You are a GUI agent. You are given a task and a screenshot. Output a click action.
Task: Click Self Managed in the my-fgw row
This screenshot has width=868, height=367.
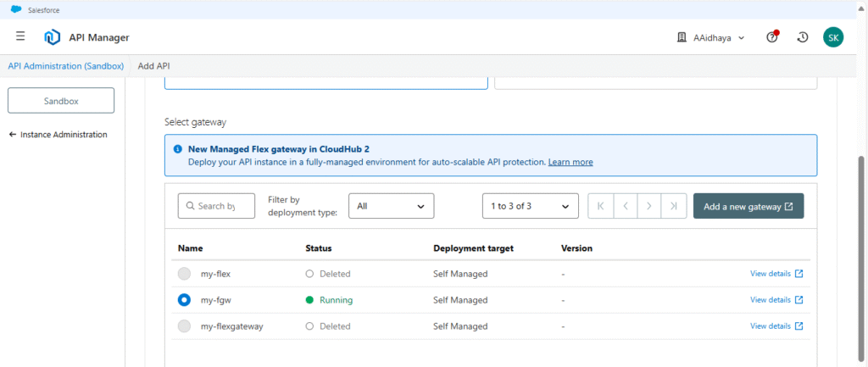(x=460, y=300)
